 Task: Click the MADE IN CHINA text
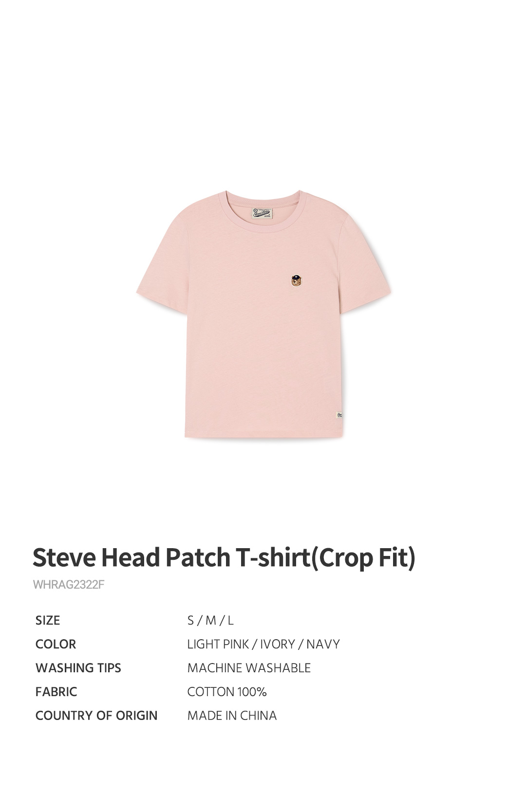(232, 716)
